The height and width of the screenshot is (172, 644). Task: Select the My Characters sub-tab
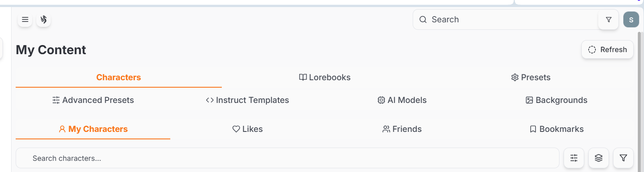[x=93, y=129]
